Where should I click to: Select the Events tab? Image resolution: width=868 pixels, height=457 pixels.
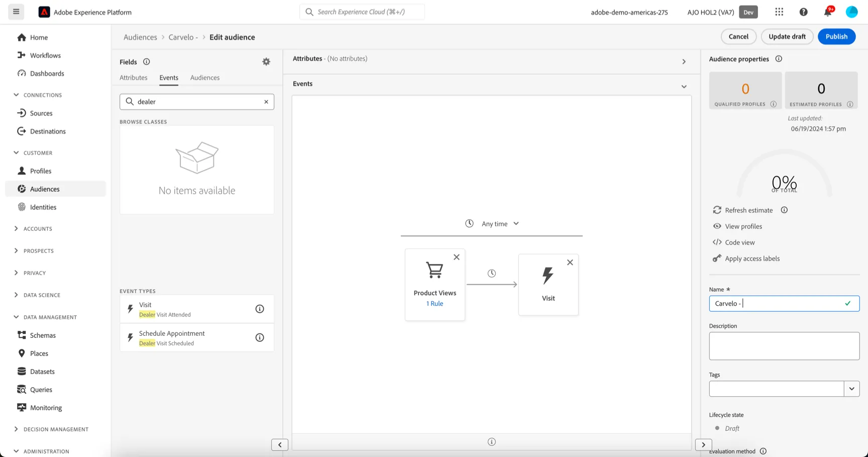[169, 77]
